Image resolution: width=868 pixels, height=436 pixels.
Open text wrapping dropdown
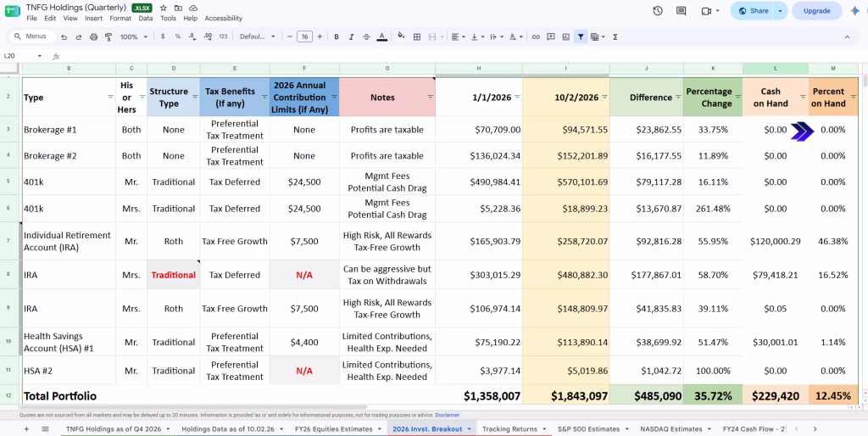(x=497, y=36)
